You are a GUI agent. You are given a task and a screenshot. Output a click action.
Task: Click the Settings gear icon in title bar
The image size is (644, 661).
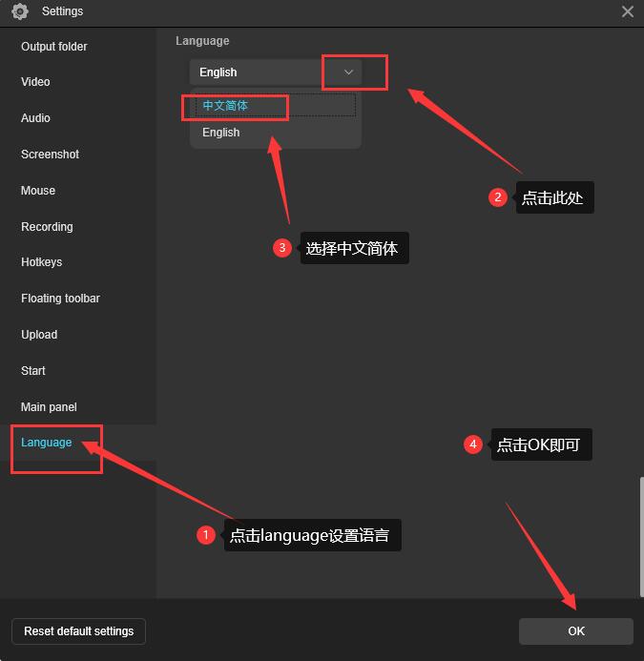pyautogui.click(x=20, y=11)
